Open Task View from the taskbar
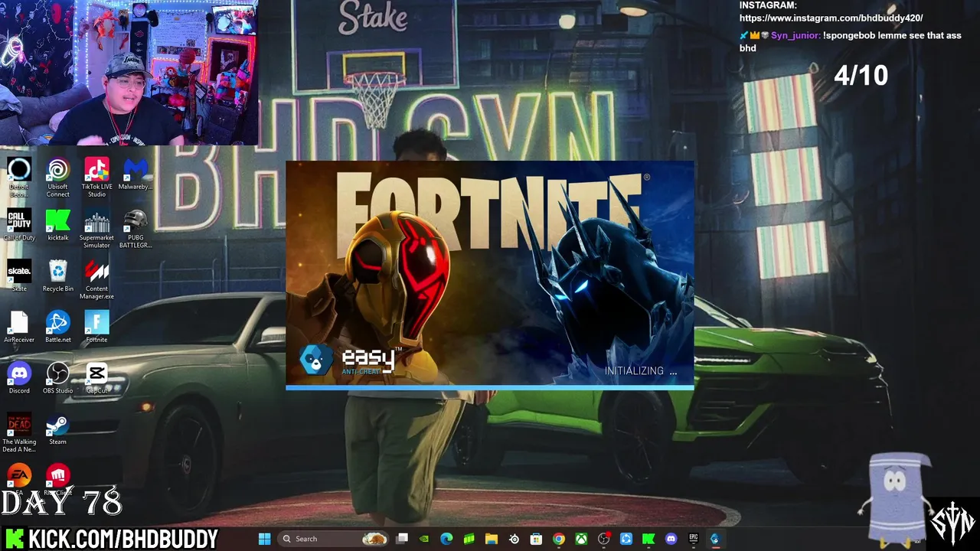The height and width of the screenshot is (551, 980). (402, 539)
